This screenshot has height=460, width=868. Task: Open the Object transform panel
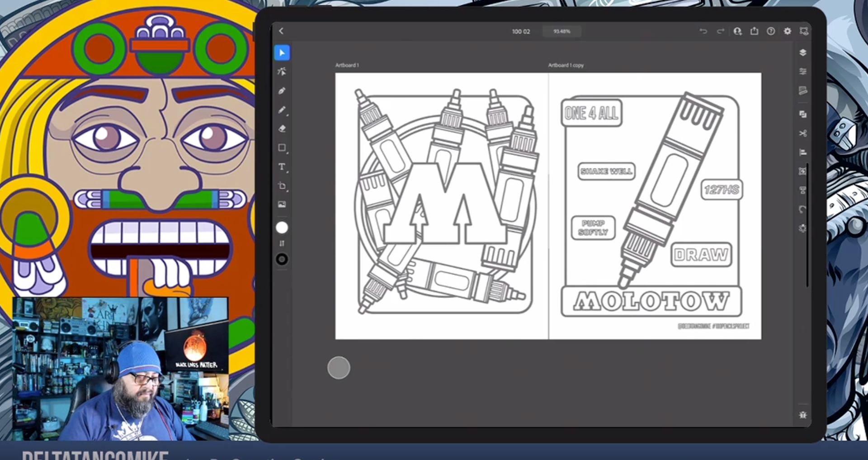803,171
